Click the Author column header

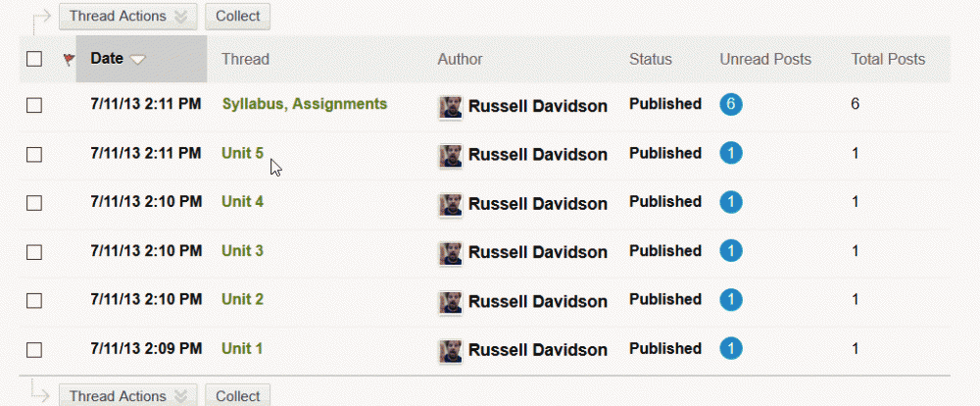(460, 59)
